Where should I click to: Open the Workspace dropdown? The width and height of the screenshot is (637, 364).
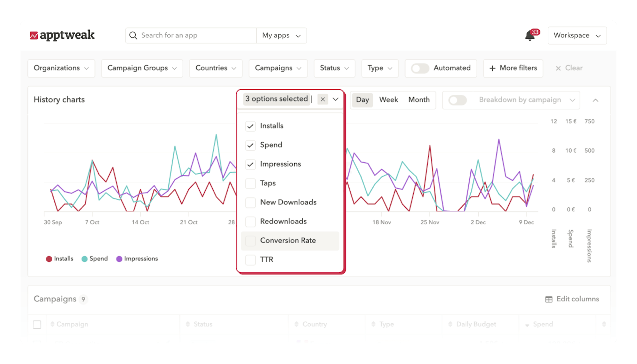pos(577,35)
